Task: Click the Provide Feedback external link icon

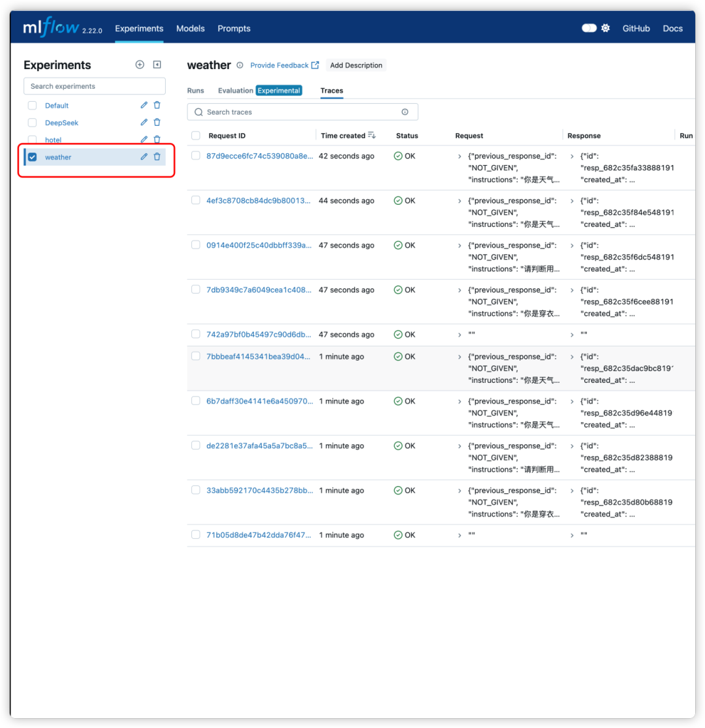Action: (x=315, y=65)
